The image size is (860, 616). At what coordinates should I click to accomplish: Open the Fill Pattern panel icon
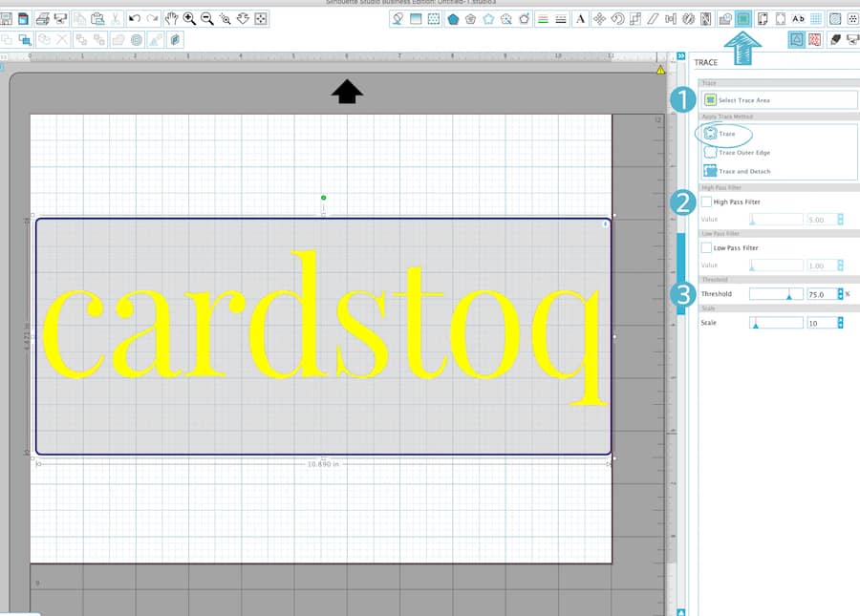(434, 19)
